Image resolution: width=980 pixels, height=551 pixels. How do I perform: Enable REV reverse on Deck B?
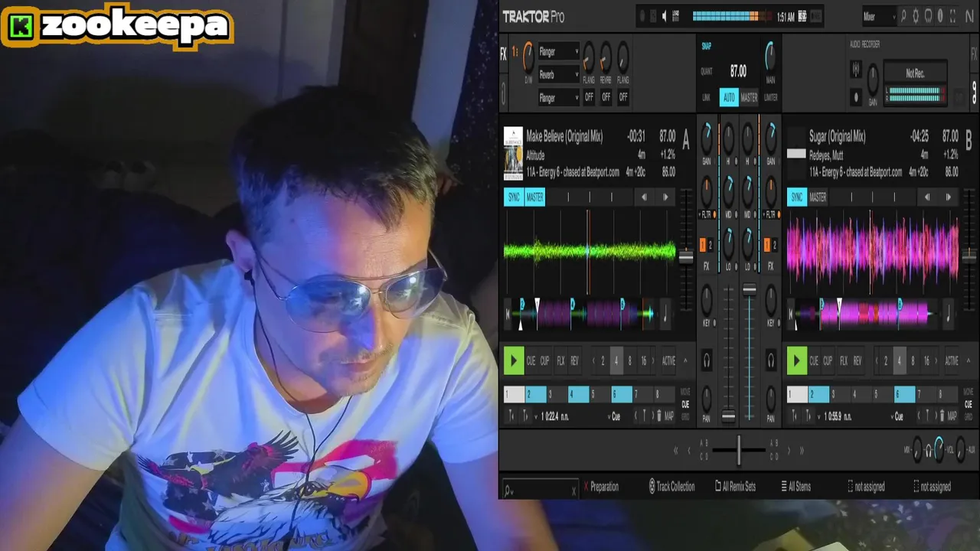(857, 360)
